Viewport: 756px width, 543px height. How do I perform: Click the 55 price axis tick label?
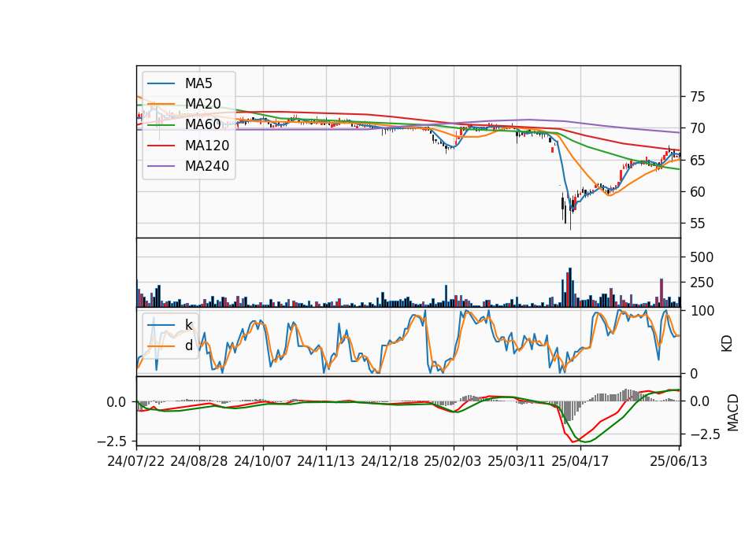click(697, 223)
